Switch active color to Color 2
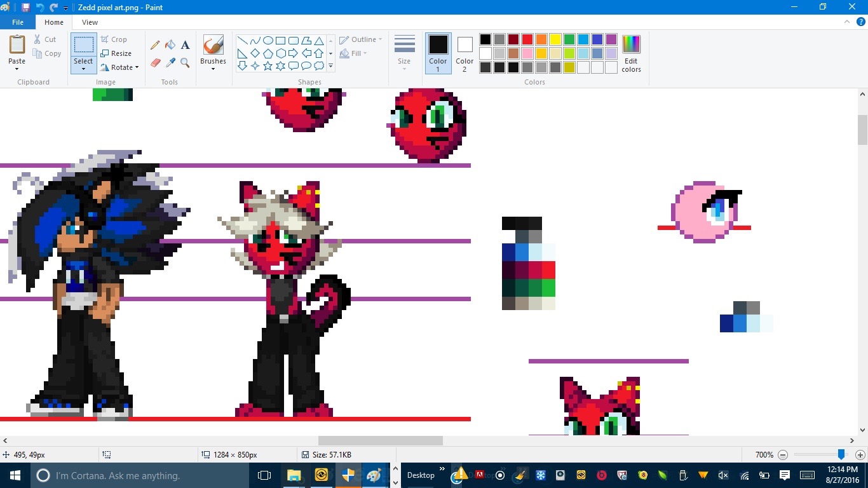This screenshot has height=488, width=868. click(x=465, y=53)
